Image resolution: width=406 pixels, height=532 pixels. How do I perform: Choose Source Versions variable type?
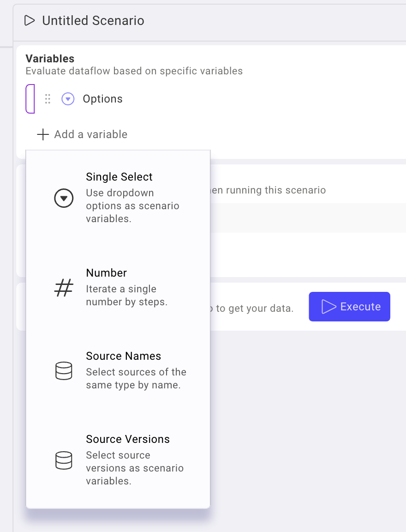pyautogui.click(x=118, y=460)
